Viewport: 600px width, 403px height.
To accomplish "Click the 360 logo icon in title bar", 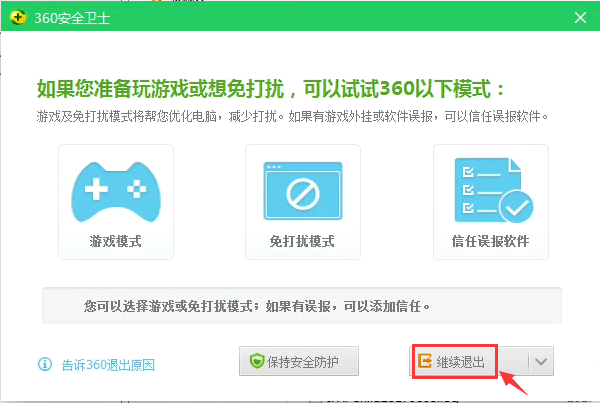I will click(18, 17).
